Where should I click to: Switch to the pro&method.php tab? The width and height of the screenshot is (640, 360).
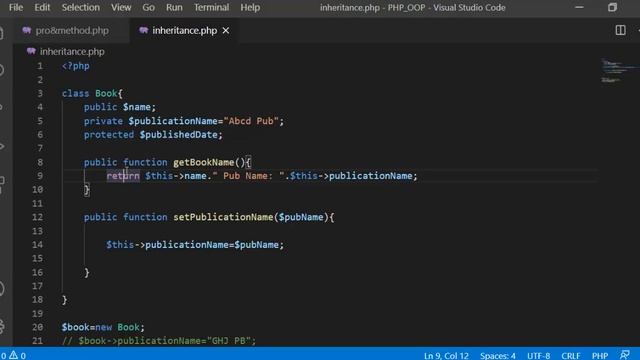click(x=71, y=31)
